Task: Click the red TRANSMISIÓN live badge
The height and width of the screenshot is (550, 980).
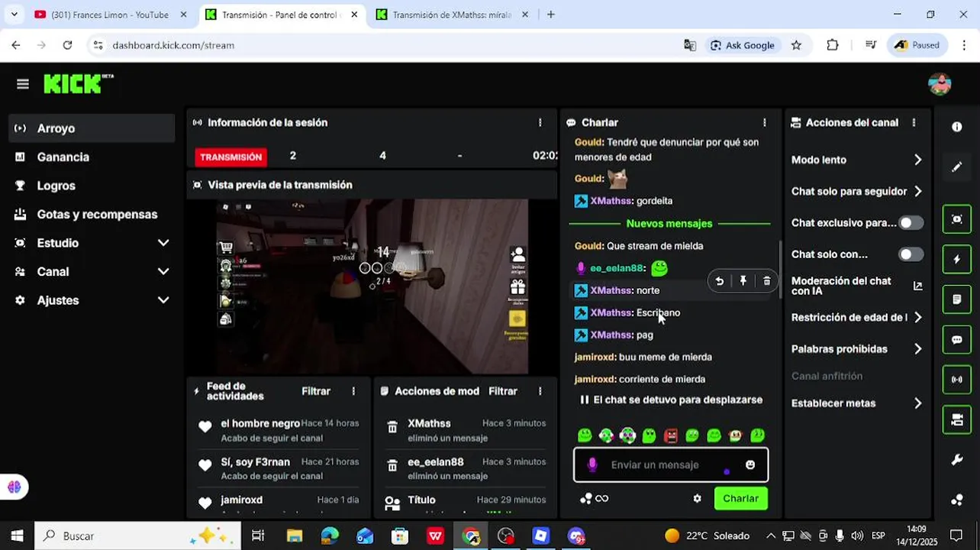Action: coord(230,157)
